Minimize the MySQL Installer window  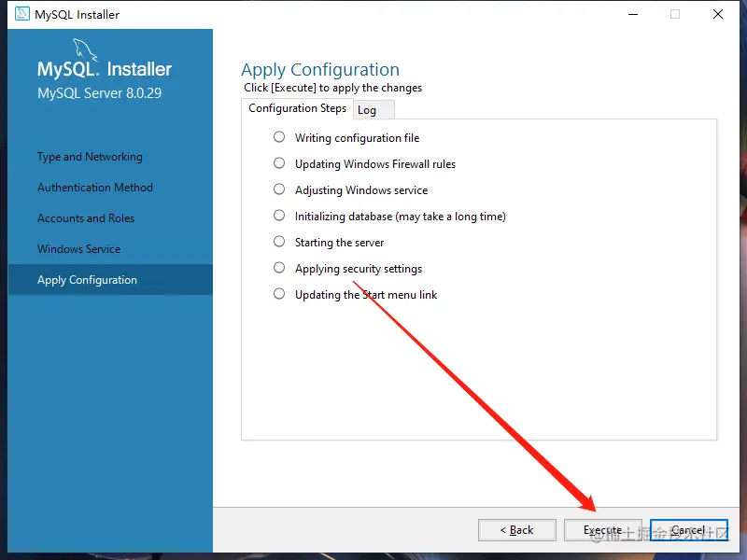click(633, 14)
